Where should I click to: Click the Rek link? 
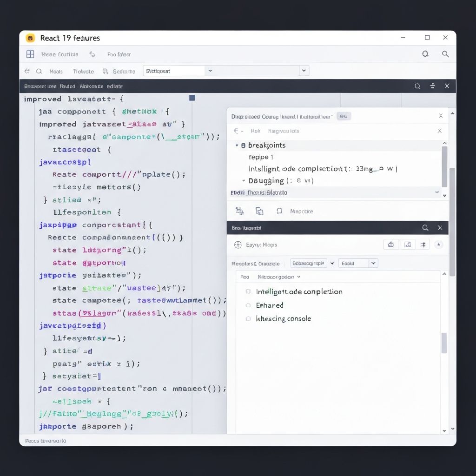(x=255, y=131)
